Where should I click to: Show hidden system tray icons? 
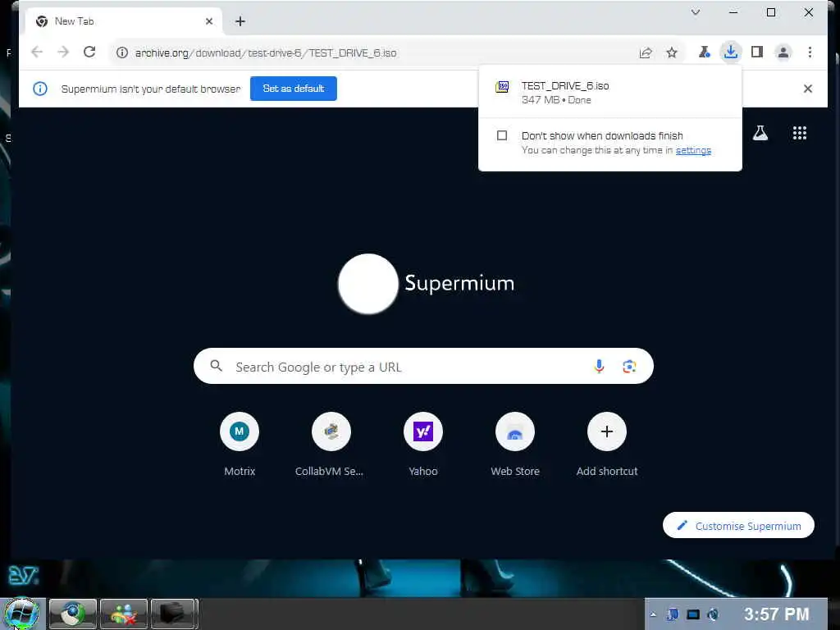(x=653, y=614)
